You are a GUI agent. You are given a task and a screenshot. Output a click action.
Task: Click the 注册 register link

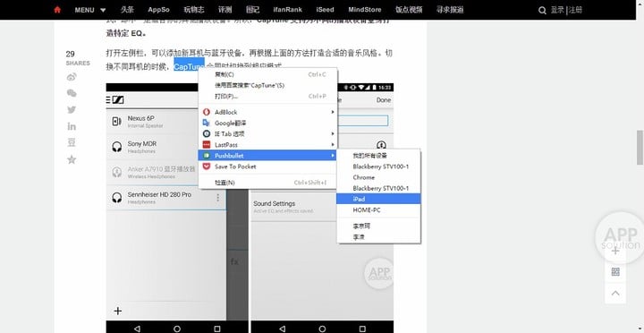pyautogui.click(x=575, y=10)
